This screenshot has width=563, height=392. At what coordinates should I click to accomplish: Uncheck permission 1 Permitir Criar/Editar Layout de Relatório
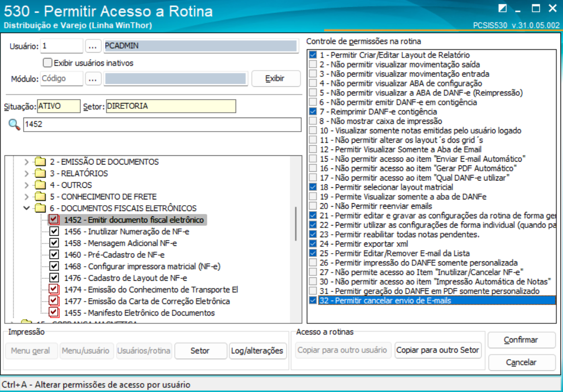pos(313,55)
